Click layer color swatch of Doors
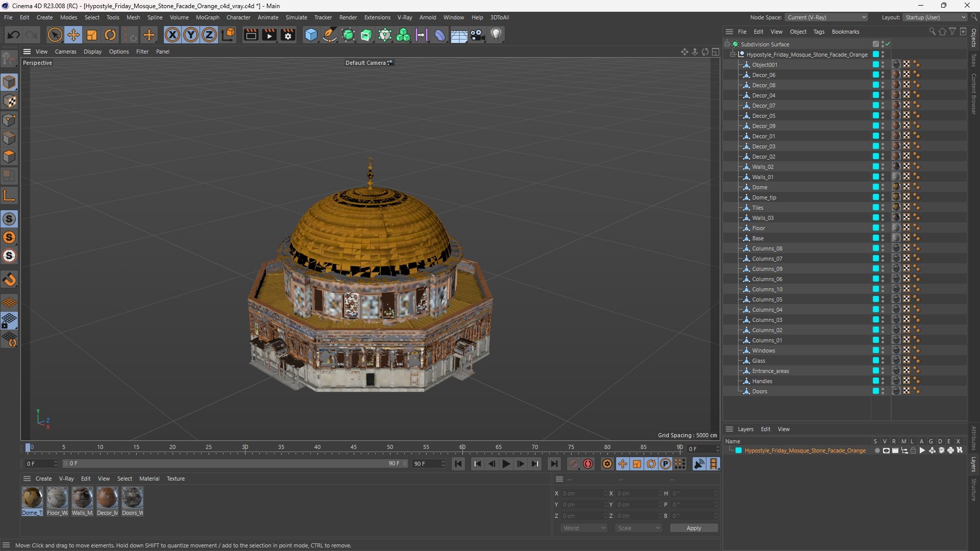The image size is (980, 551). pos(876,391)
